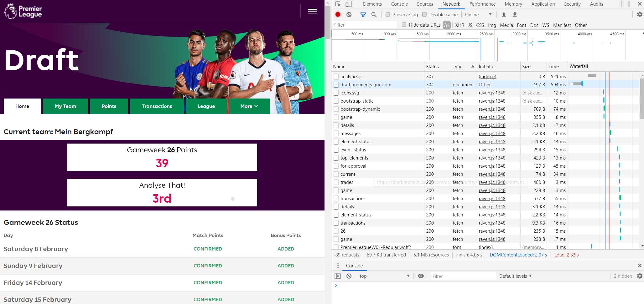Switch to the DevTools Console tab
644x304 pixels.
tap(399, 4)
